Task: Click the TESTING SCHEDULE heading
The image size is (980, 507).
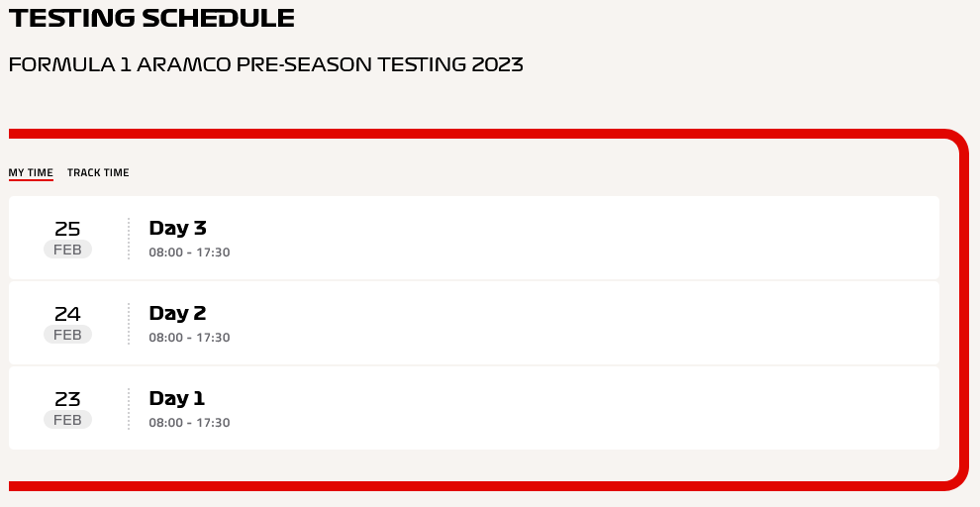Action: pos(151,18)
